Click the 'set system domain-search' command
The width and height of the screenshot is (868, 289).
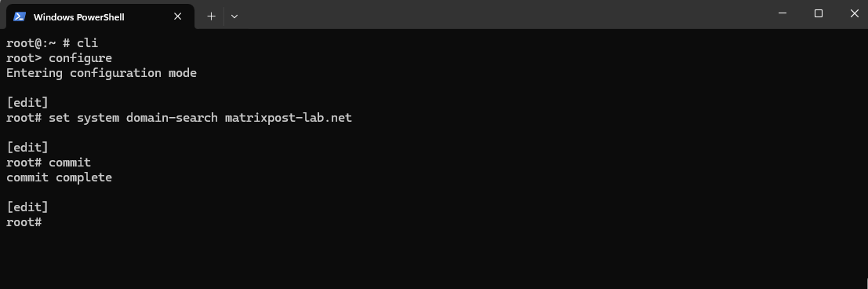tap(133, 118)
